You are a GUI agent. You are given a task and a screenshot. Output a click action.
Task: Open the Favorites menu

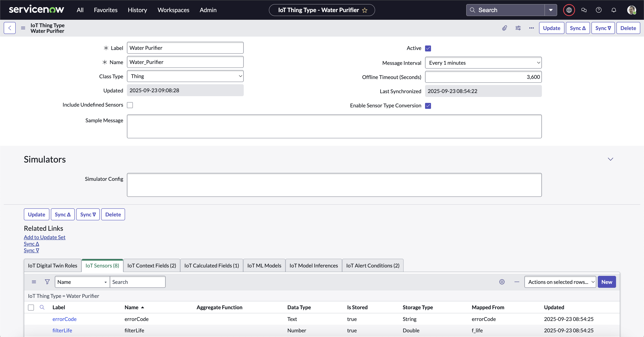tap(105, 10)
